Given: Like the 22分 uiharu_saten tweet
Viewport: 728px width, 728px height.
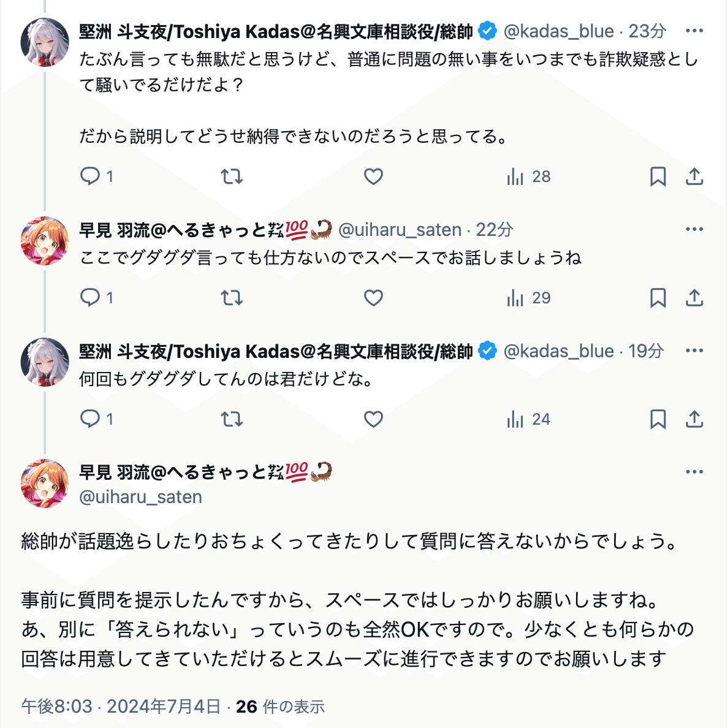Looking at the screenshot, I should (373, 298).
